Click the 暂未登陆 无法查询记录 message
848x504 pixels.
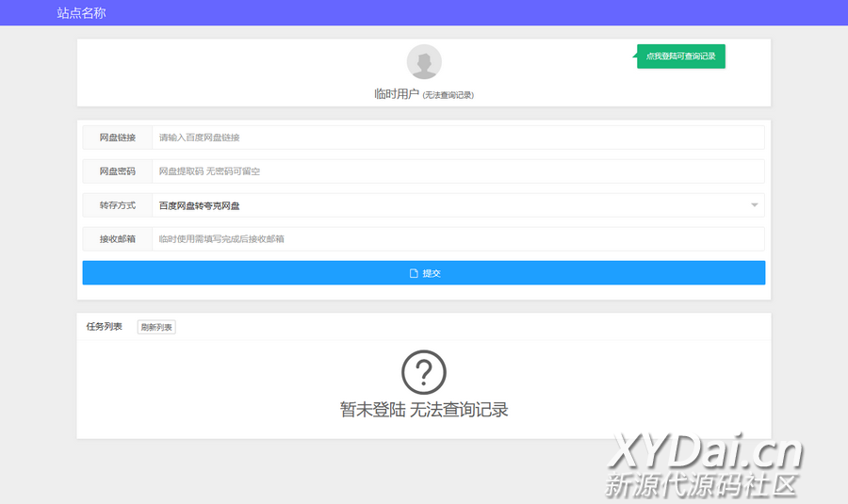[424, 410]
